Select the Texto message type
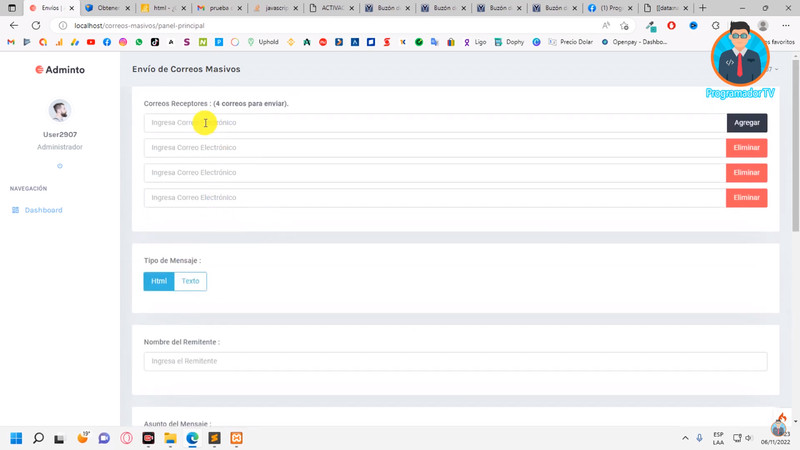800x450 pixels. [x=190, y=281]
